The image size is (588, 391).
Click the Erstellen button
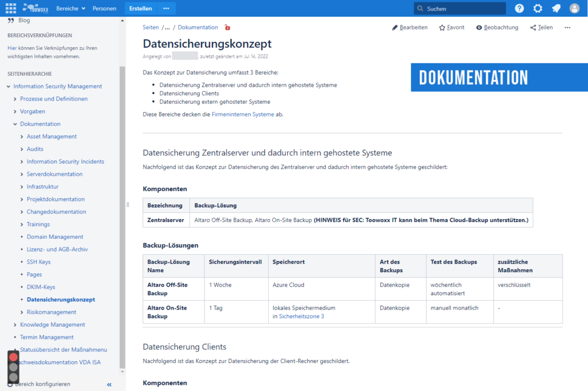(141, 9)
